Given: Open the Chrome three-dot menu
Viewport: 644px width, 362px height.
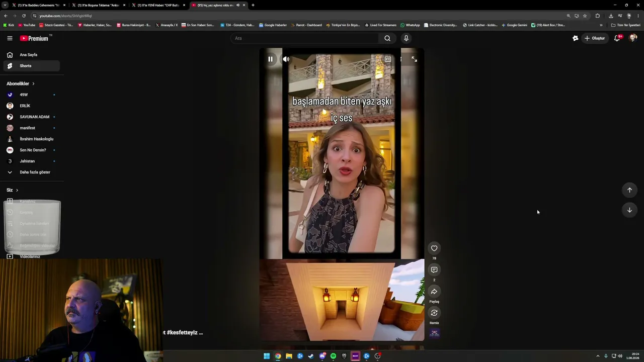Looking at the screenshot, I should coord(638,16).
